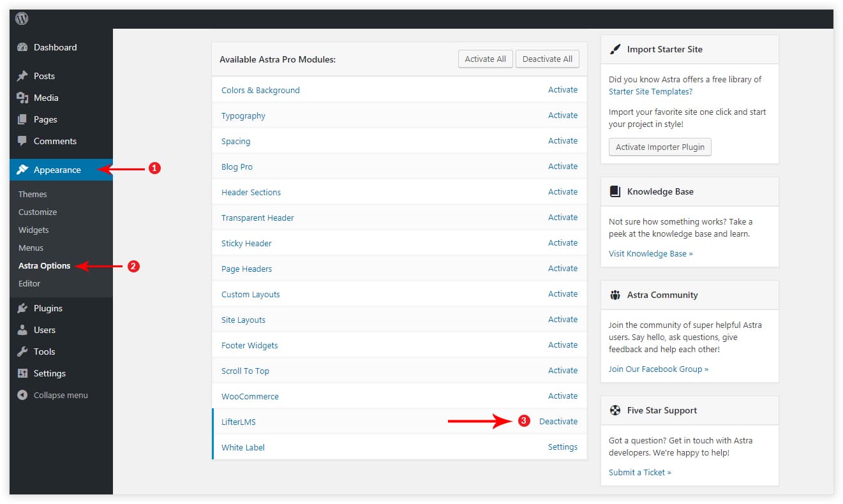The height and width of the screenshot is (504, 843).
Task: Click the Users person icon
Action: [x=22, y=330]
